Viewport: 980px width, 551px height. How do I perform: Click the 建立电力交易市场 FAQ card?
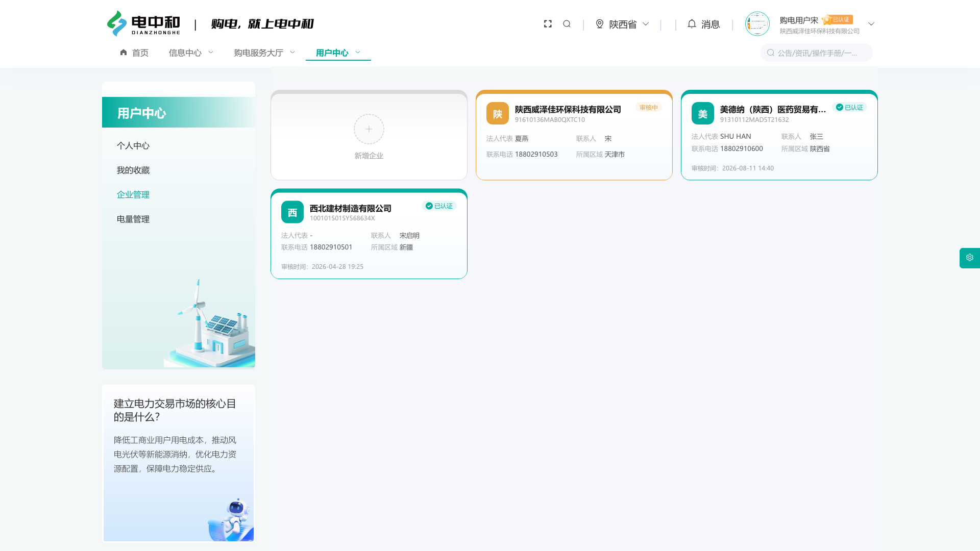179,463
